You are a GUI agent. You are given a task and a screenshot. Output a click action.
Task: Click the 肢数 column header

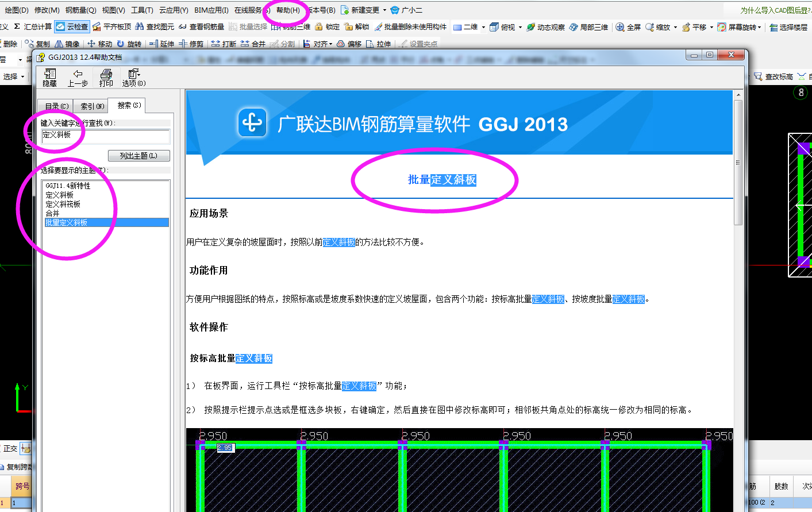[x=782, y=486]
